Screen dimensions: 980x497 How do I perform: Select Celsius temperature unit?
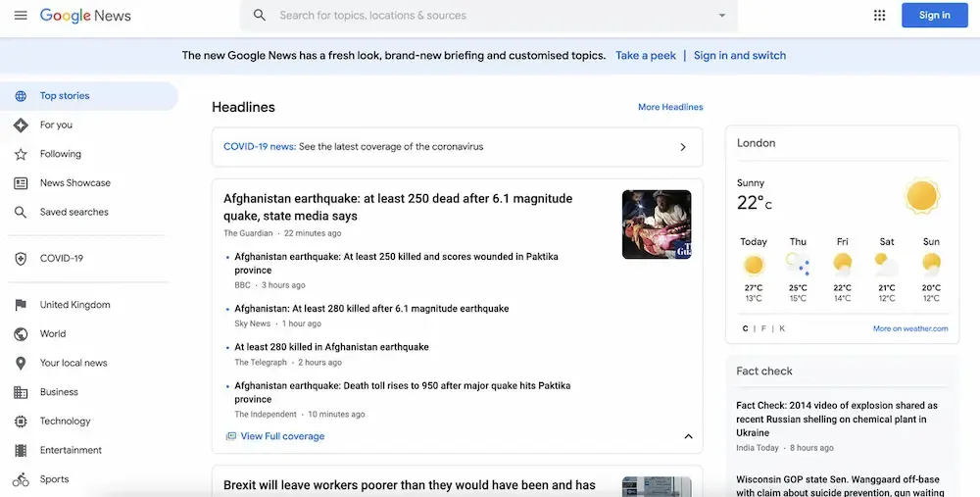(x=745, y=328)
